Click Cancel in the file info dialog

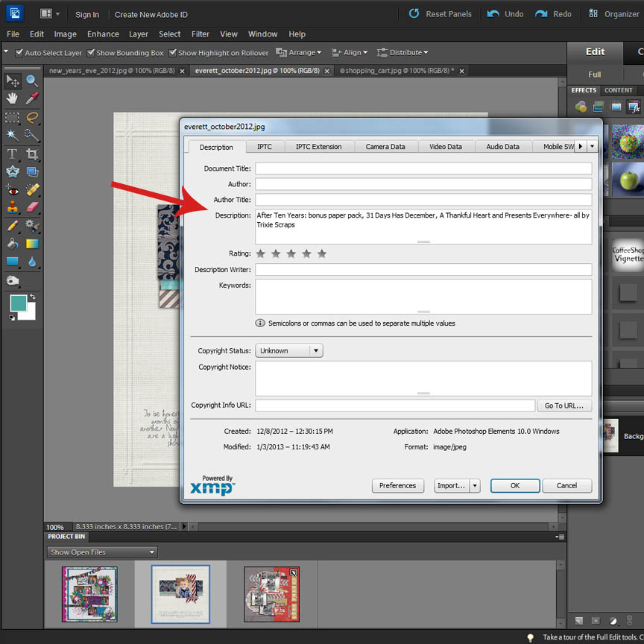pos(566,485)
